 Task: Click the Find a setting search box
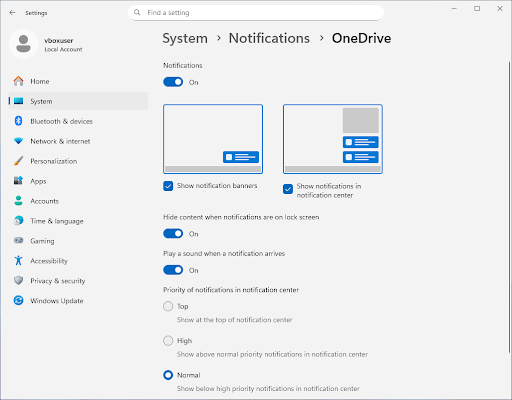tap(256, 13)
